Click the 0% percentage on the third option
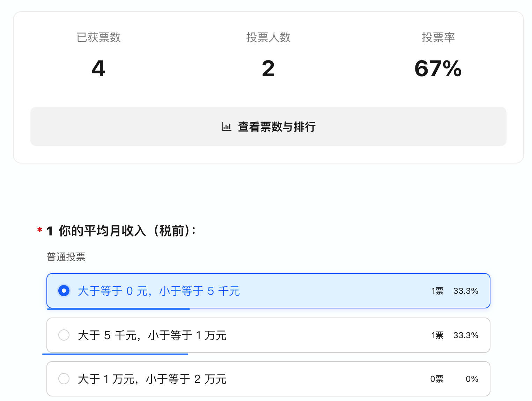532x401 pixels. [x=472, y=379]
